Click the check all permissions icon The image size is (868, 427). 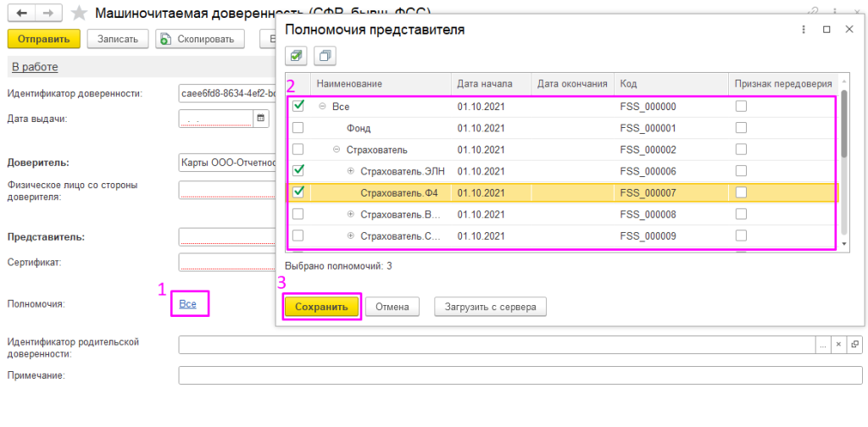coord(296,56)
